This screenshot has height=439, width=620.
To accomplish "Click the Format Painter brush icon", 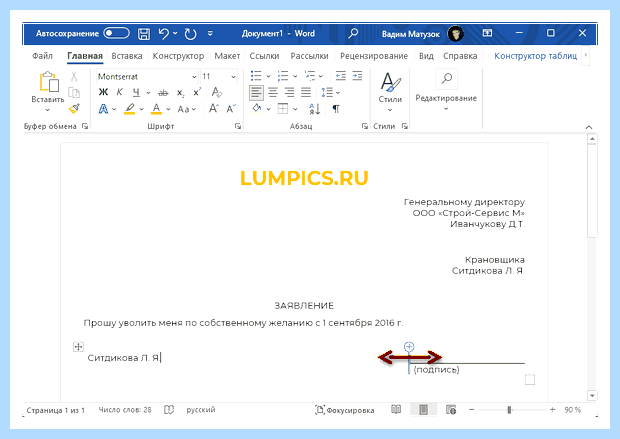I will 74,108.
